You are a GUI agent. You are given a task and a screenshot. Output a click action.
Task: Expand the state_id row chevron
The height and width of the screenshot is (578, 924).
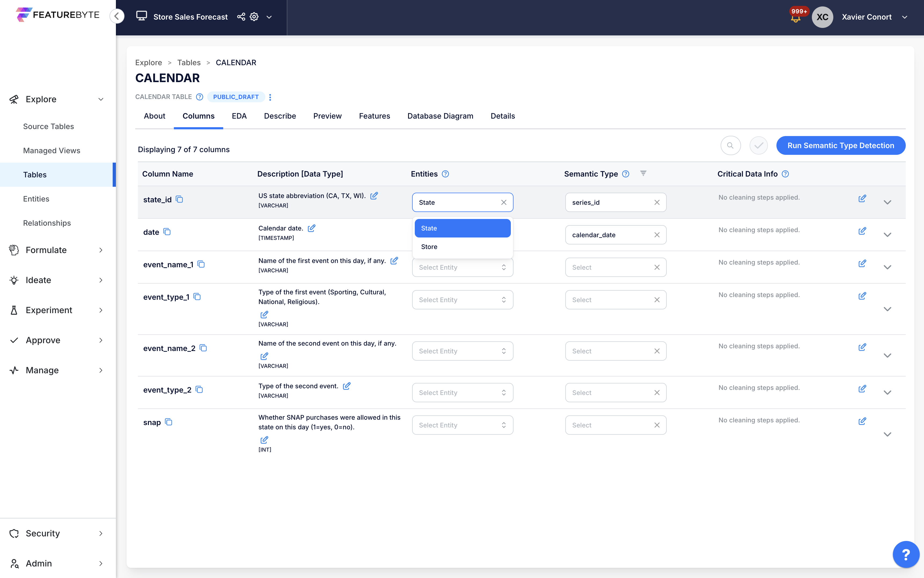coord(888,202)
